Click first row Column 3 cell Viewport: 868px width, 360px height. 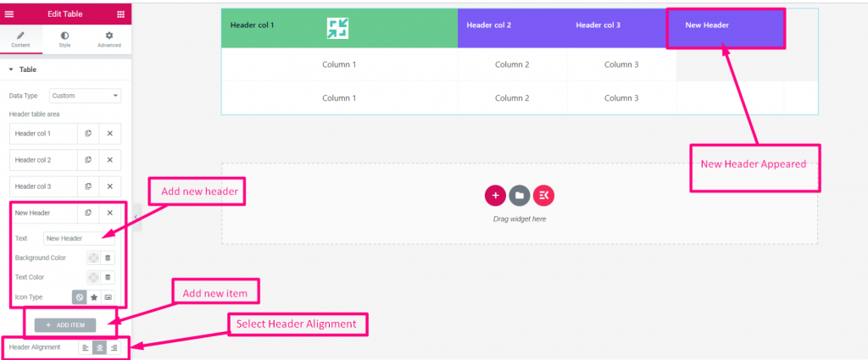click(621, 64)
